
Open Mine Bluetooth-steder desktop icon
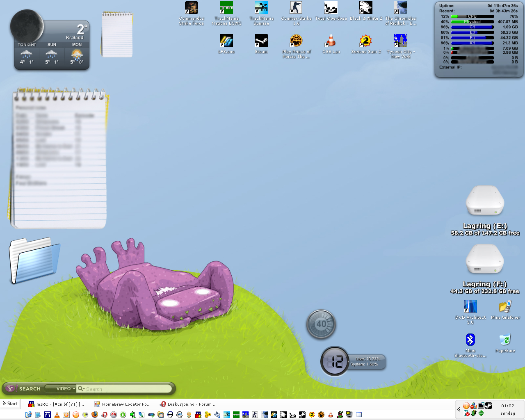(x=470, y=345)
